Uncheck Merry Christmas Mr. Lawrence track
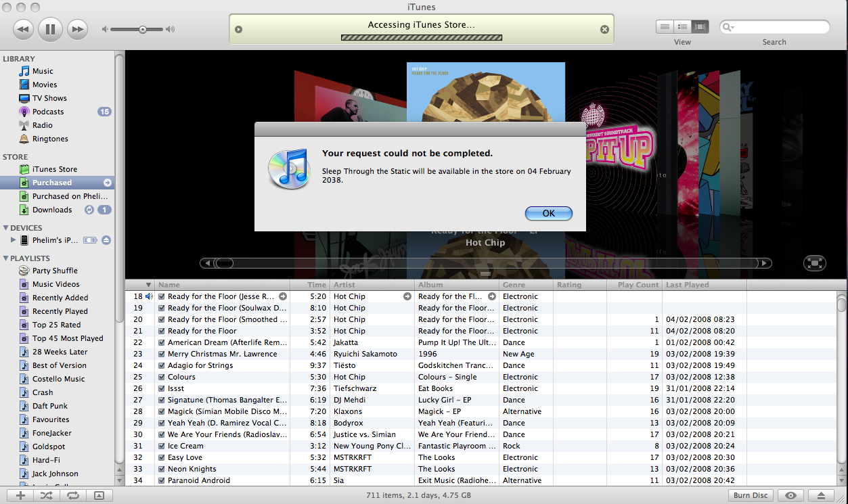This screenshot has height=504, width=848. [x=161, y=354]
